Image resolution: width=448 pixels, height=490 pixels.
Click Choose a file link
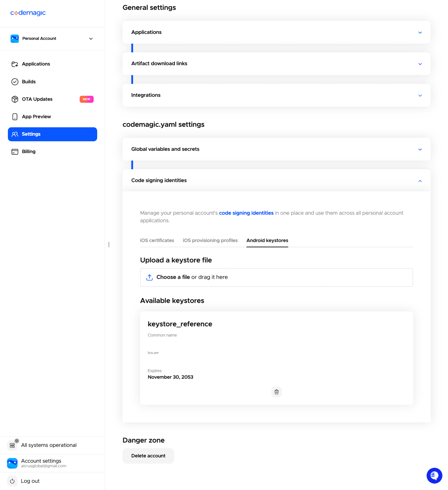click(173, 277)
